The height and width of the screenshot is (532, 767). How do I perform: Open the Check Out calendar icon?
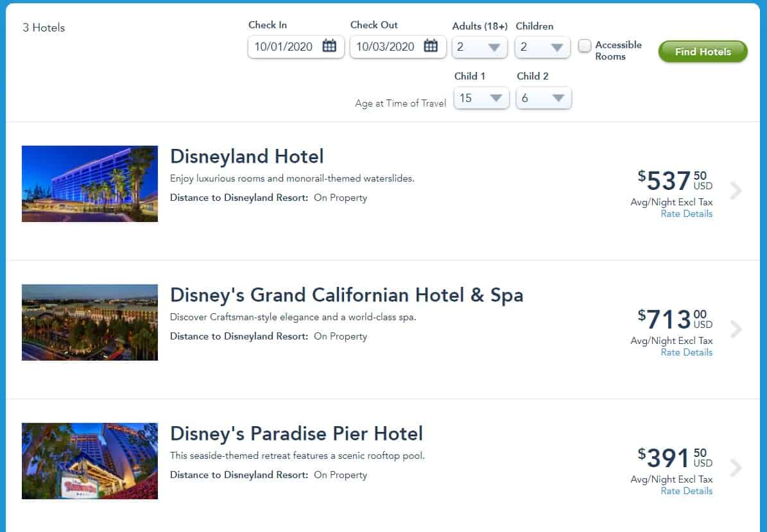[431, 46]
